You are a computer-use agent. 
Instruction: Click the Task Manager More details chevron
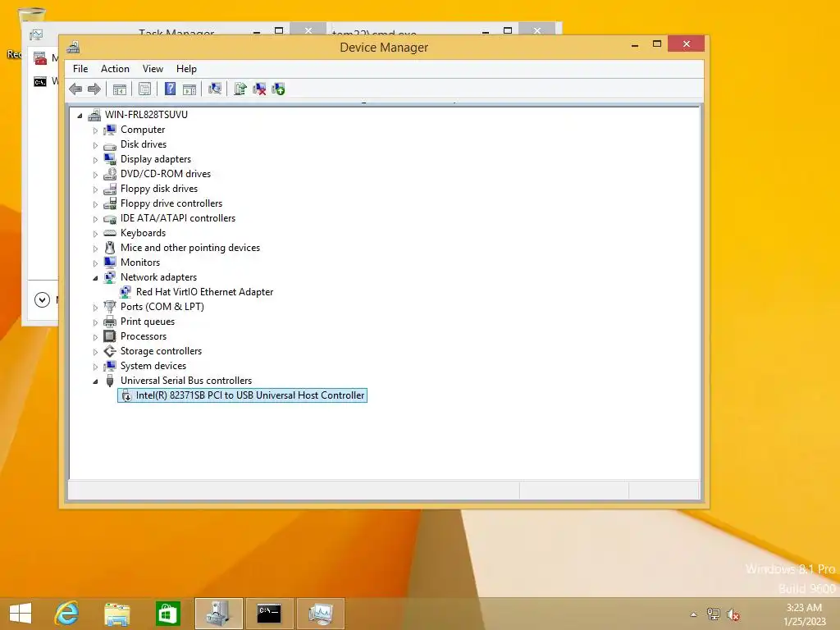(42, 299)
